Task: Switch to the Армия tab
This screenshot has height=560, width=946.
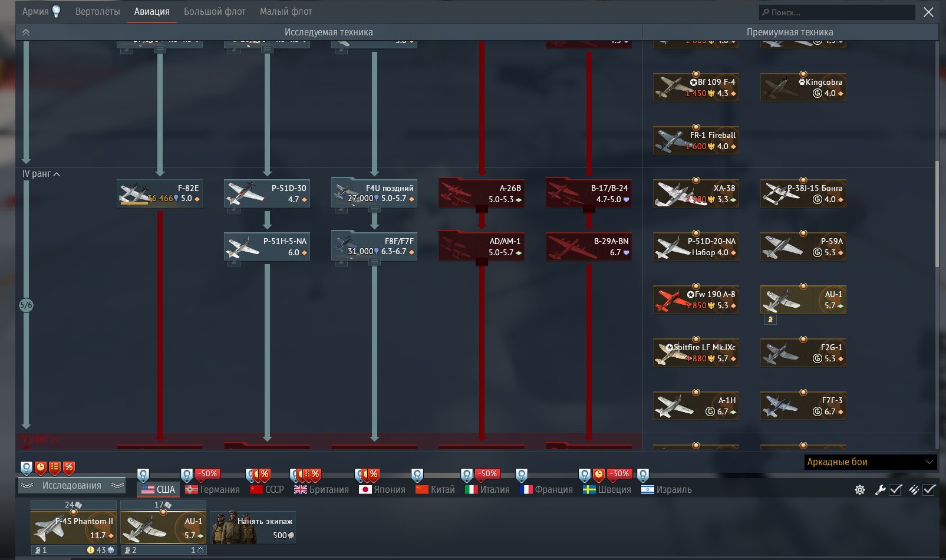Action: tap(41, 12)
